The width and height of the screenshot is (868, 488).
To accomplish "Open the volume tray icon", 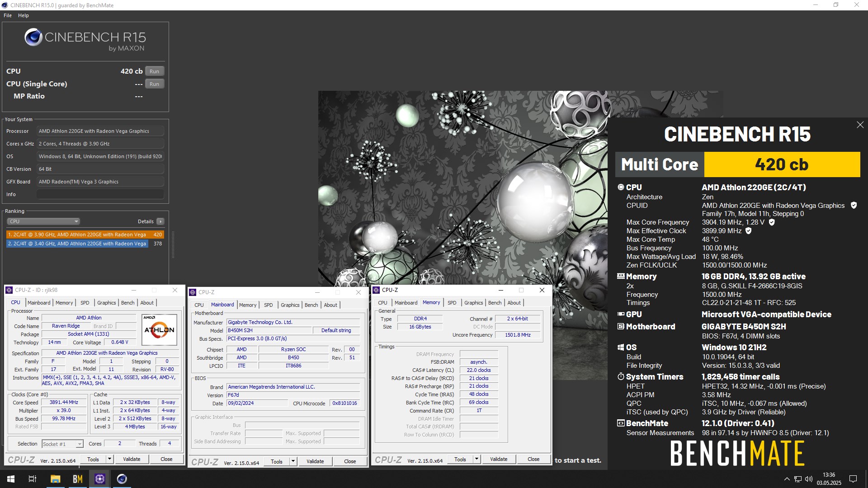I will pyautogui.click(x=809, y=479).
